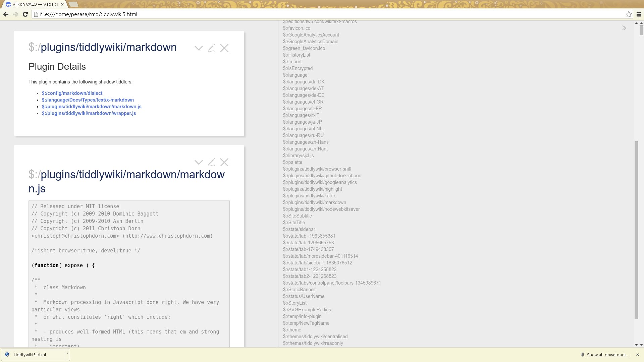Open more actions chevron of markdown.js tiddler
The height and width of the screenshot is (362, 644).
pyautogui.click(x=199, y=162)
